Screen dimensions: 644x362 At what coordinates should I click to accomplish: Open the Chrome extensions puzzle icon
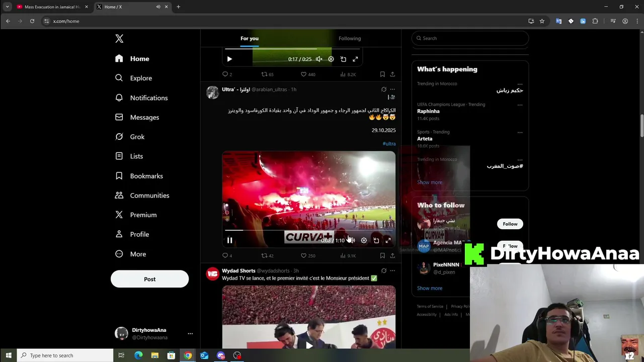[x=595, y=21]
